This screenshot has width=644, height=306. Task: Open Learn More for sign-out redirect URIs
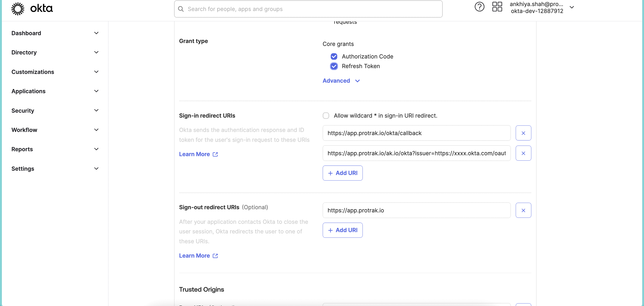tap(198, 255)
